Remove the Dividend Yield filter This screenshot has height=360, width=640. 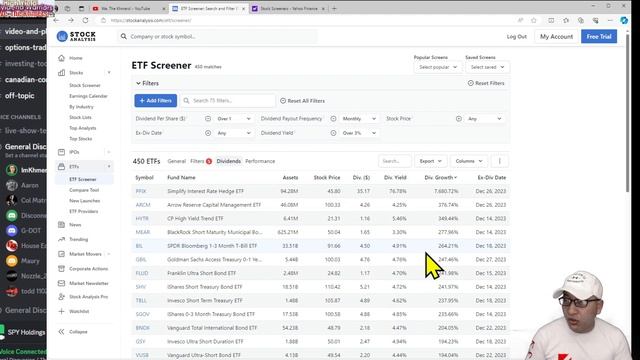coord(333,133)
